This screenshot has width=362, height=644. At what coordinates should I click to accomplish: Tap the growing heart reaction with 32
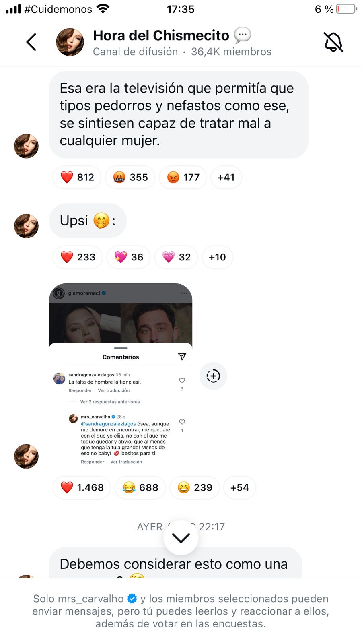click(x=176, y=257)
